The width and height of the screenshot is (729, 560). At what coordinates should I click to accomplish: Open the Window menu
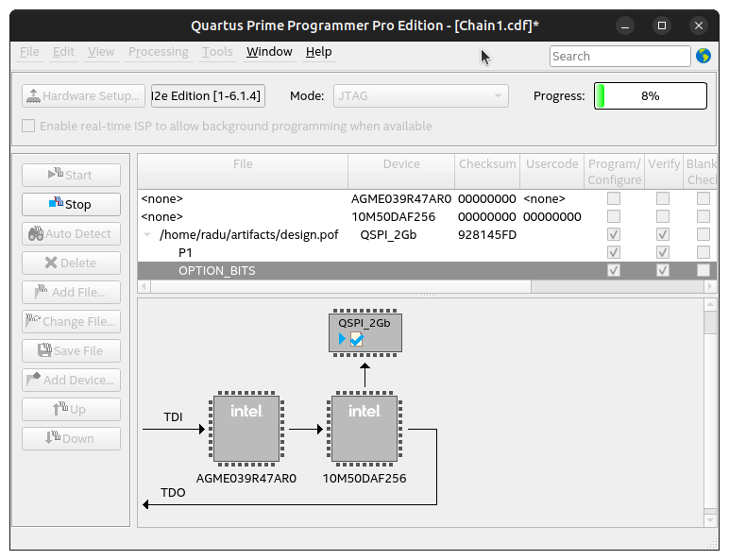coord(269,52)
